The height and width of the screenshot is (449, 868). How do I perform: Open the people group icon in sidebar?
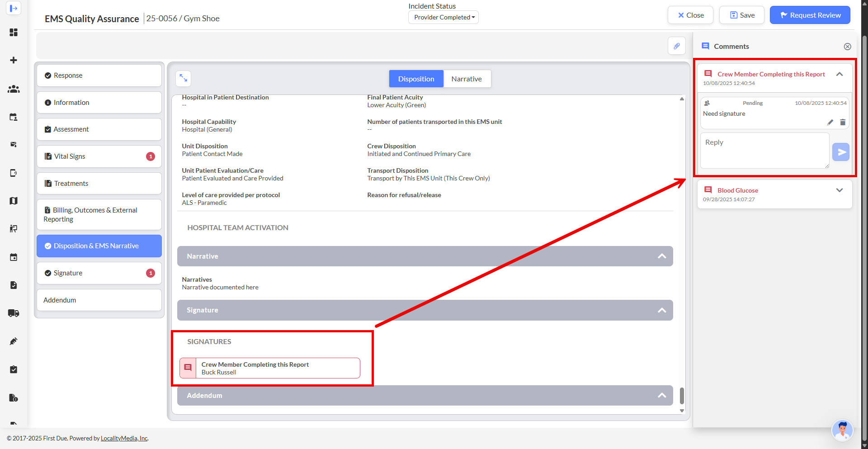(x=14, y=89)
